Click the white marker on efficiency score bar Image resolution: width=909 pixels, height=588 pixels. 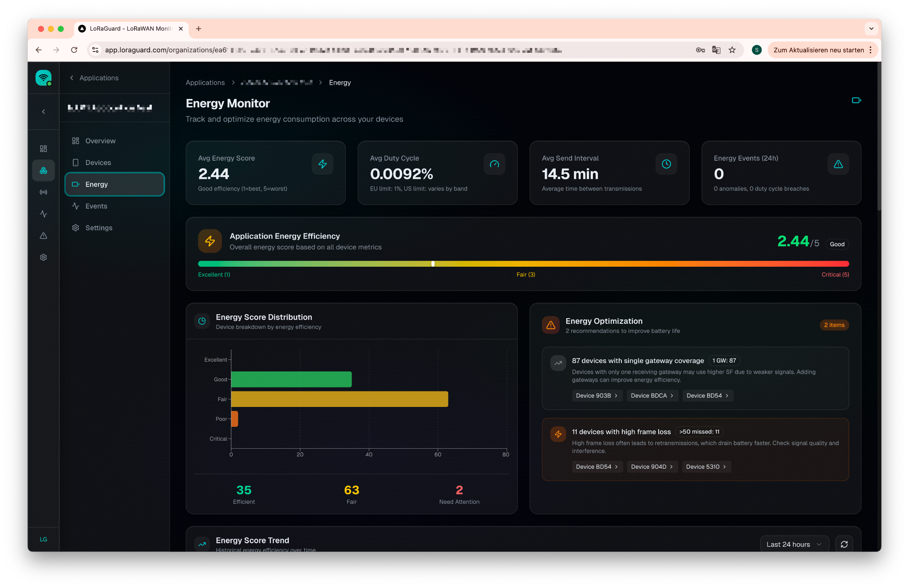pos(433,264)
